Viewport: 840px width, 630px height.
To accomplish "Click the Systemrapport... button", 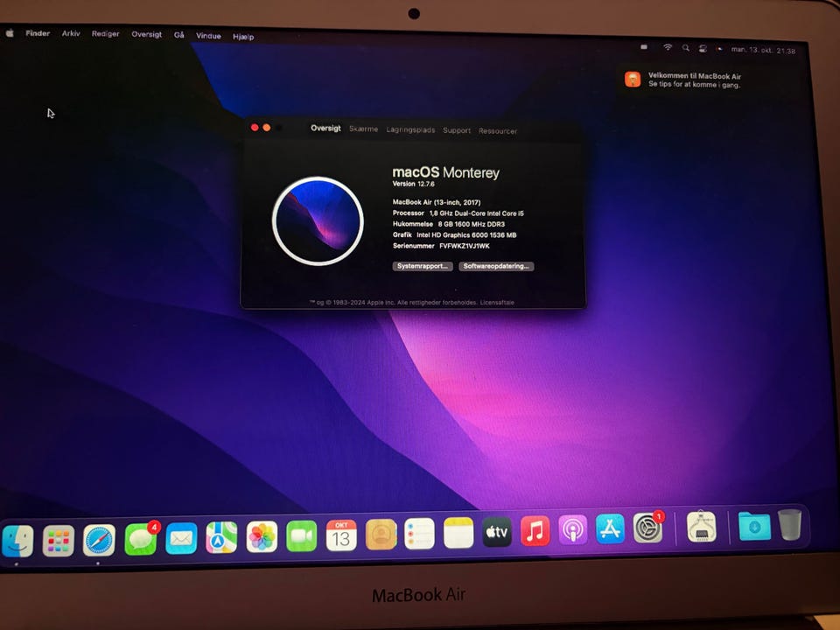I will 423,266.
